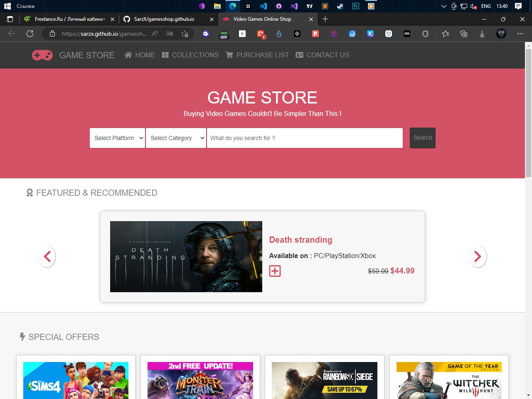Click the red gamepad logo icon
This screenshot has height=399, width=532.
point(42,55)
